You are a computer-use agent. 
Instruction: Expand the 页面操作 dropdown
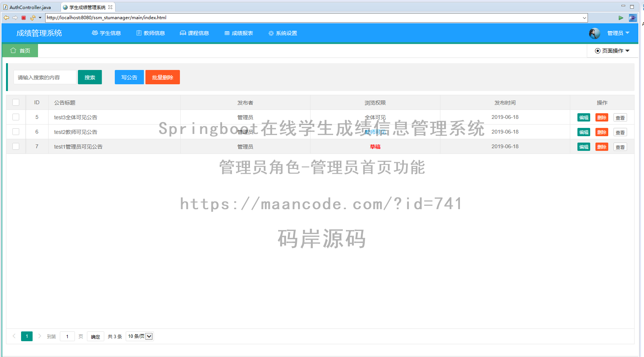(612, 51)
